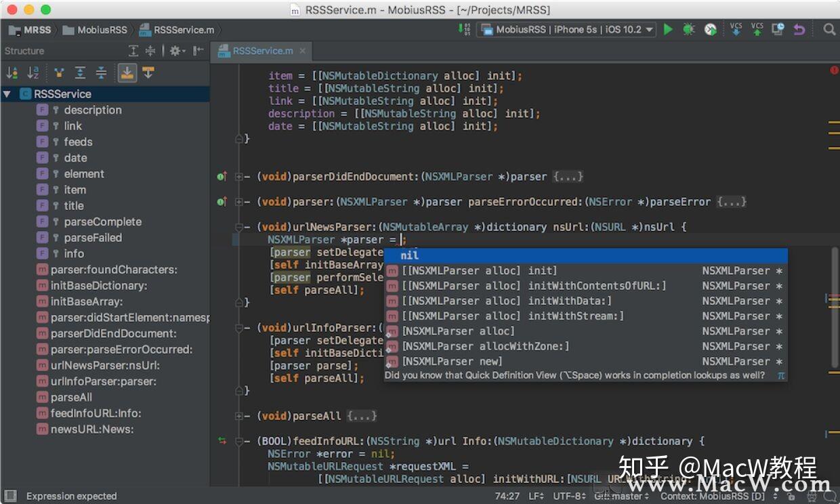Select the MRSS breadcrumb in the navigation bar

[29, 30]
